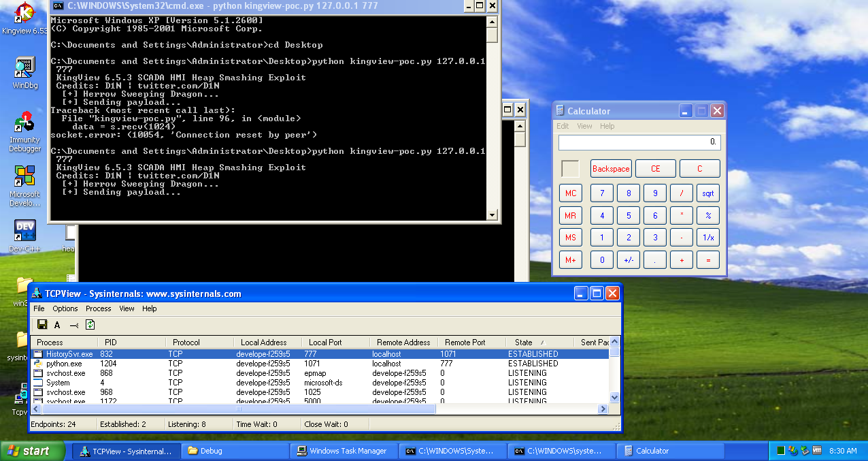Open the Options menu in TCPView
The height and width of the screenshot is (461, 868).
click(x=65, y=308)
